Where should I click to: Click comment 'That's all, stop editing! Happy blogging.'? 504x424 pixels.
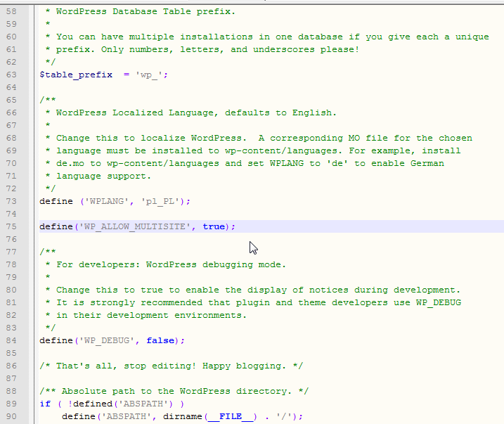171,366
